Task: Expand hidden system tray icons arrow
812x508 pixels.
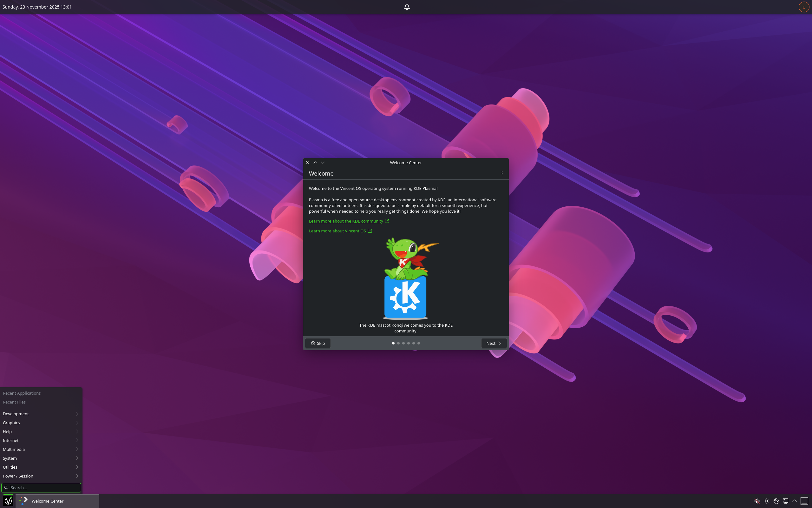Action: pyautogui.click(x=795, y=501)
